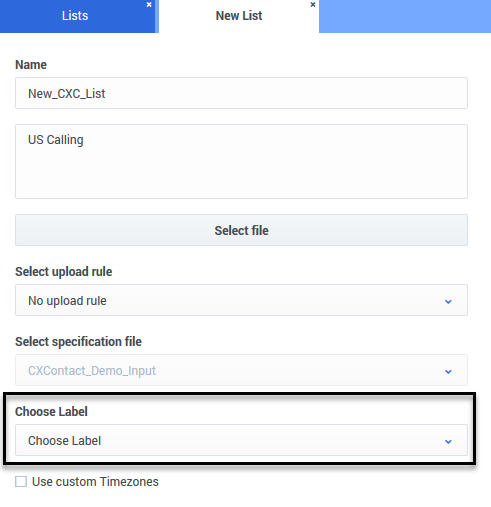Image resolution: width=491 pixels, height=507 pixels.
Task: Close the Lists tab with its x icon
Action: point(149,5)
